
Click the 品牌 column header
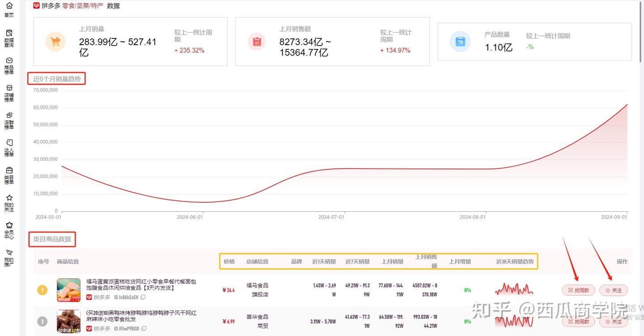297,261
